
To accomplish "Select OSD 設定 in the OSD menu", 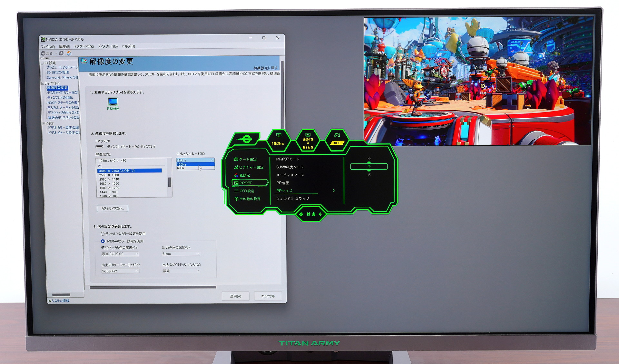I will (244, 191).
